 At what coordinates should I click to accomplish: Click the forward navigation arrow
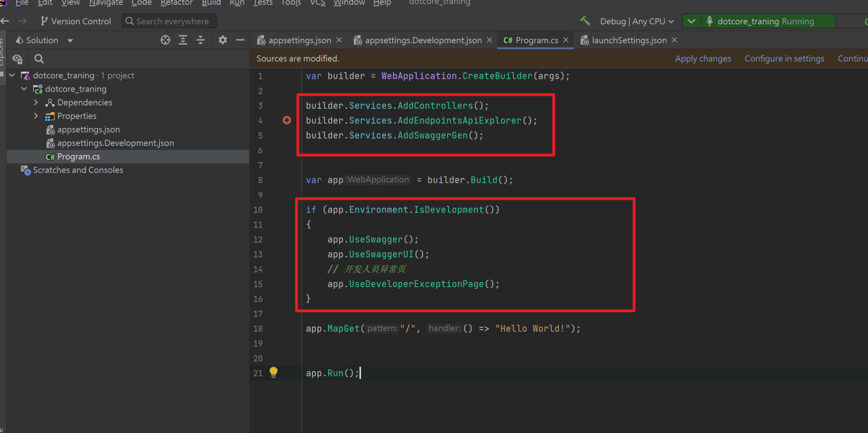23,21
